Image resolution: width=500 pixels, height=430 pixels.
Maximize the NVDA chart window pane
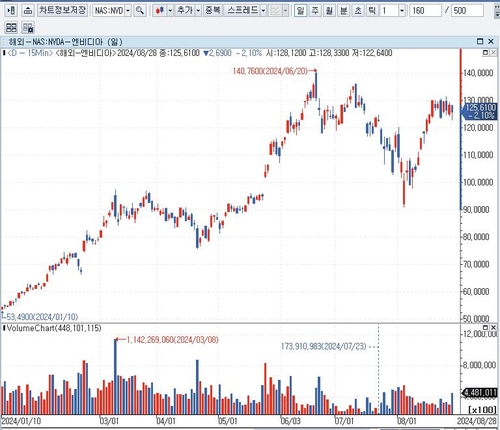pos(480,41)
